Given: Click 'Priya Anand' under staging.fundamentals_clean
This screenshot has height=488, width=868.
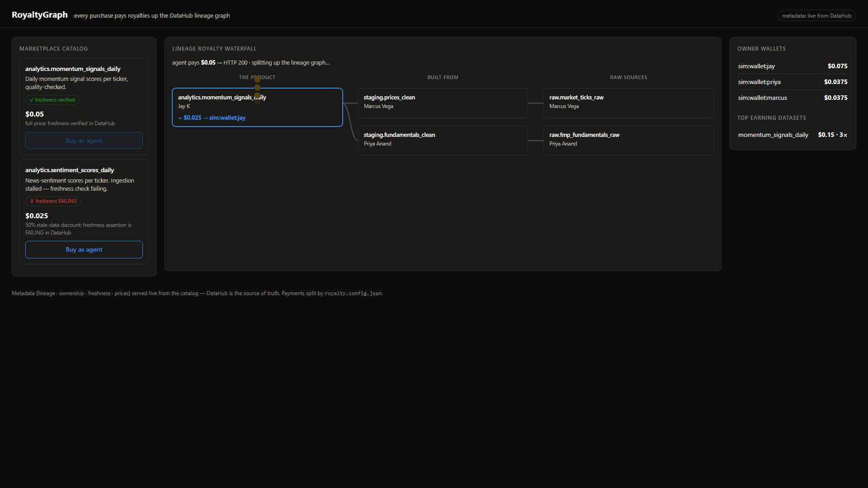Looking at the screenshot, I should tap(377, 144).
